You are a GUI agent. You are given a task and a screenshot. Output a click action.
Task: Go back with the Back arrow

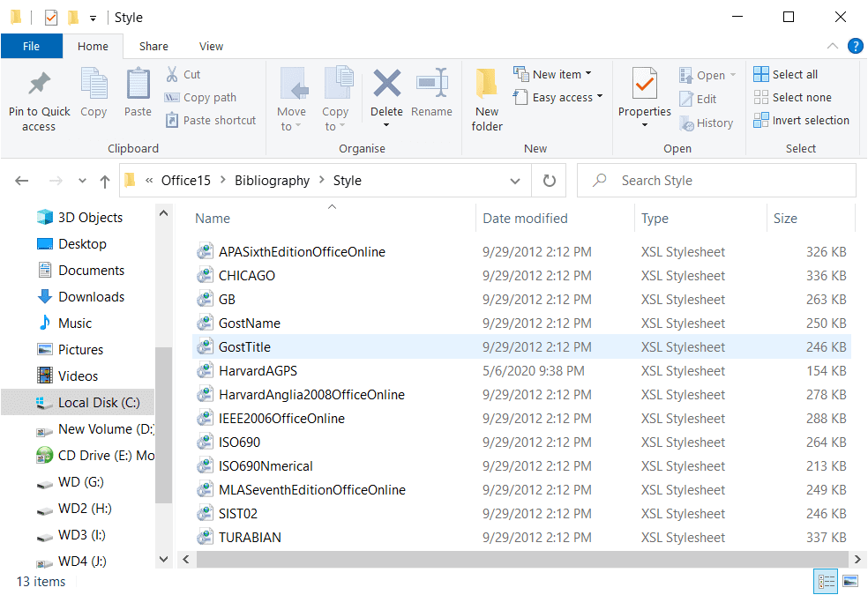tap(21, 181)
